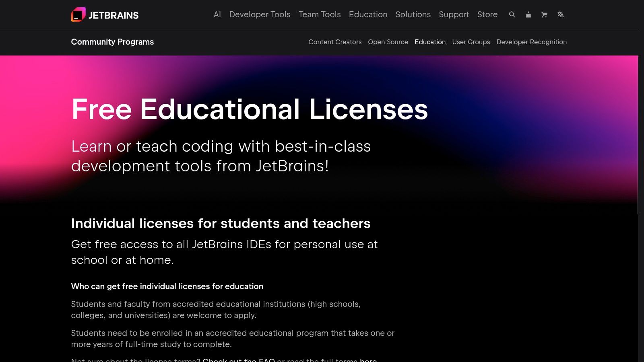
Task: Click 'Students need to be enrolled' paragraph
Action: [233, 339]
